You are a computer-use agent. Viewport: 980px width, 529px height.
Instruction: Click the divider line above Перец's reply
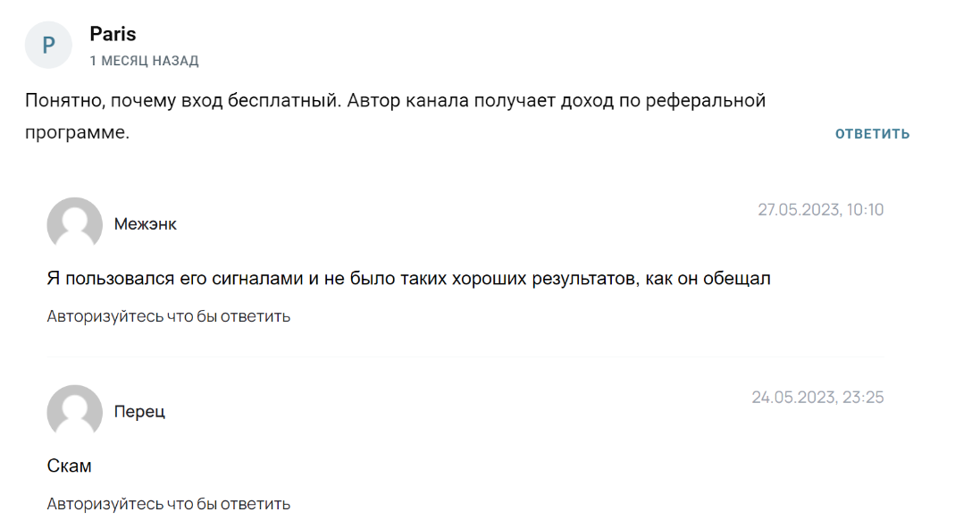[465, 357]
